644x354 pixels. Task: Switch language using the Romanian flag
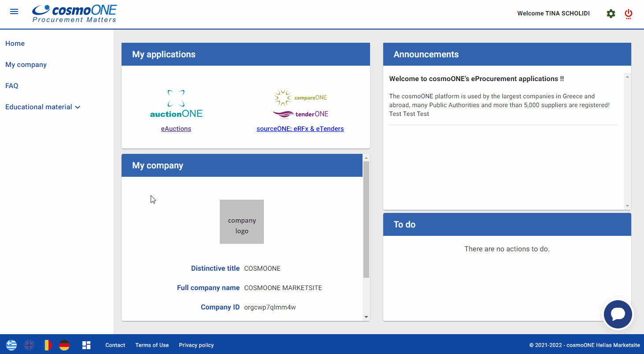[47, 345]
